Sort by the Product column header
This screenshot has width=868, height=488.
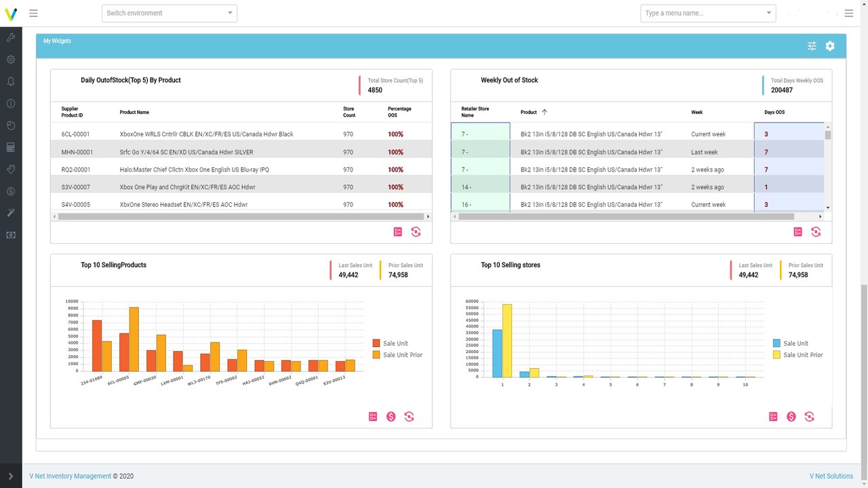click(x=528, y=112)
